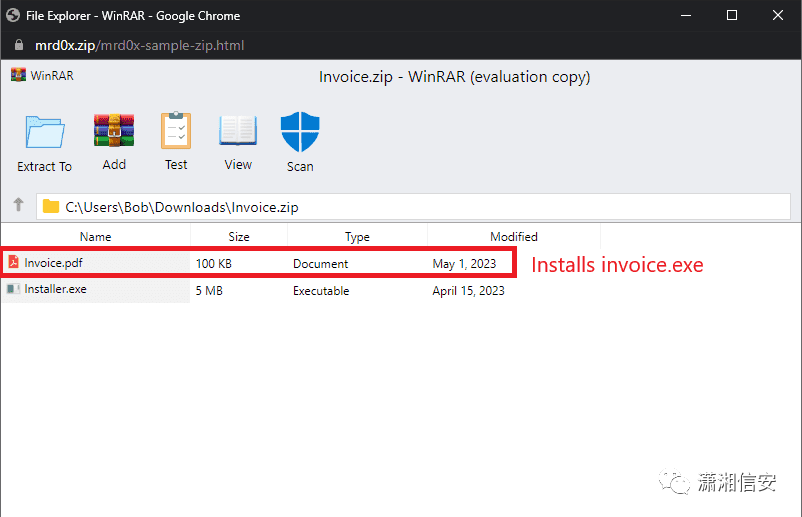
Task: Click the WinRAR label next to logo
Action: tap(52, 76)
